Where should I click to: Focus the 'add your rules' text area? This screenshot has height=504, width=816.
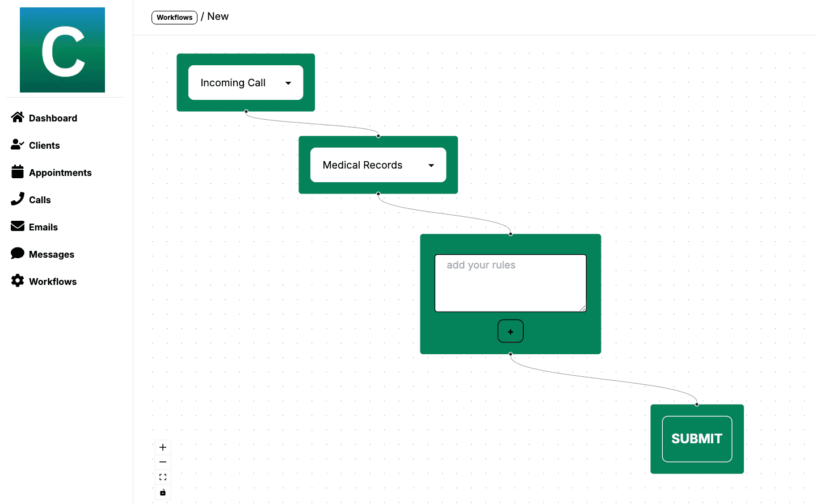[x=510, y=283]
